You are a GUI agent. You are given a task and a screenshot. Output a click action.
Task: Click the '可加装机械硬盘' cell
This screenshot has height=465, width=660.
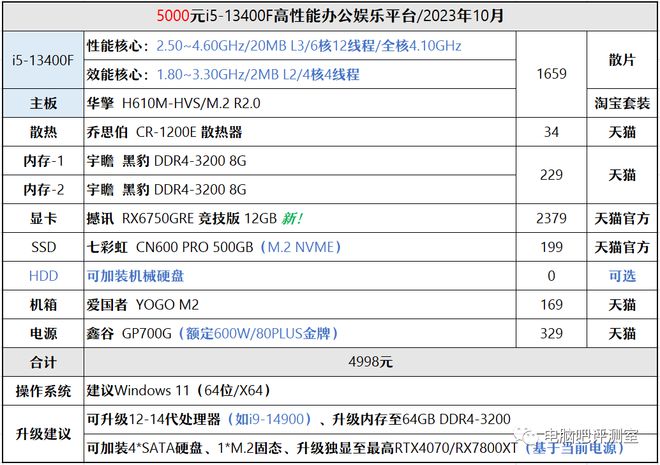click(300, 276)
